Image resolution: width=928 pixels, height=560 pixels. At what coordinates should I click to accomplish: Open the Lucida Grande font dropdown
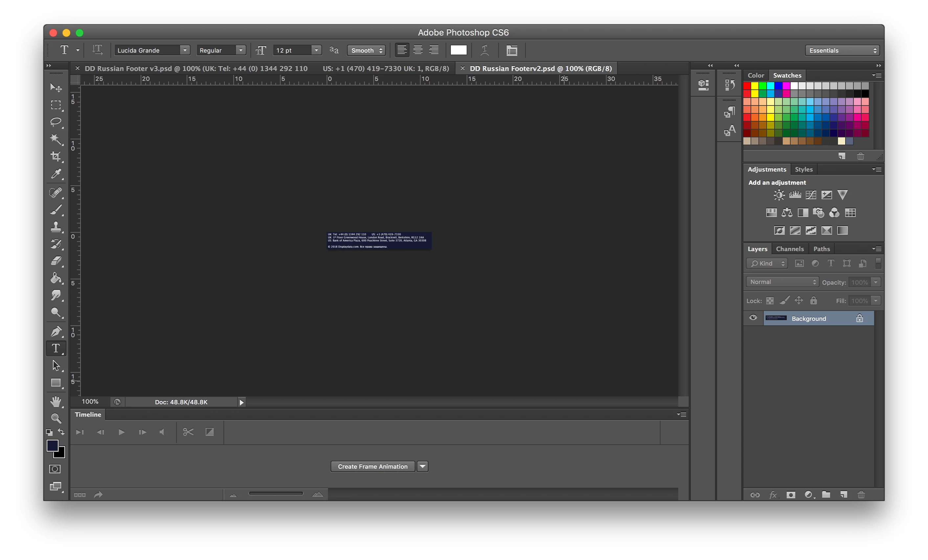coord(152,50)
